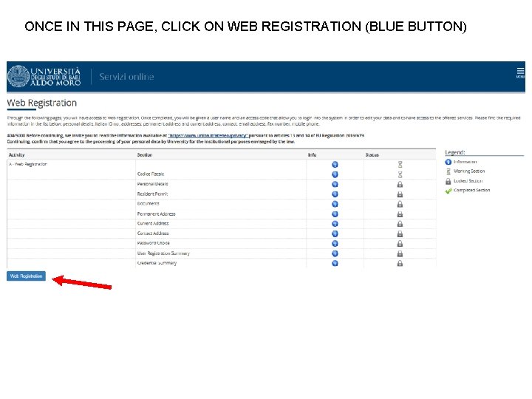Image resolution: width=532 pixels, height=399 pixels.
Task: Click lock status icon for Documents
Action: tap(400, 204)
